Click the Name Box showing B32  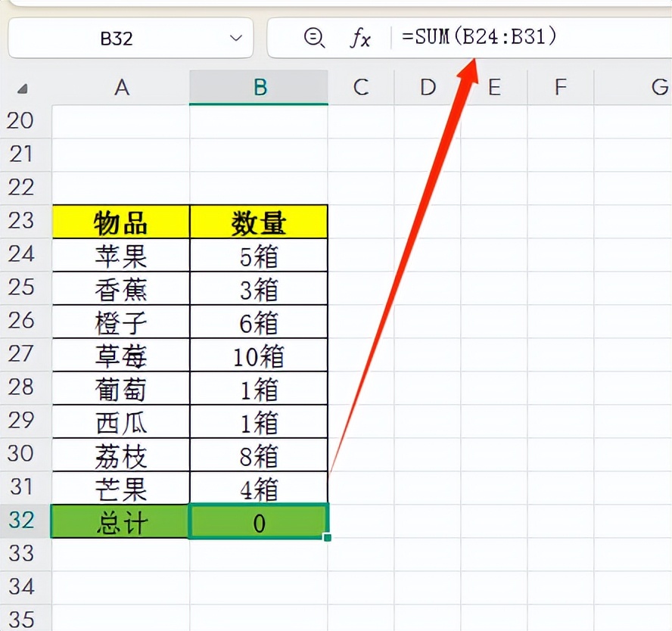[x=130, y=38]
